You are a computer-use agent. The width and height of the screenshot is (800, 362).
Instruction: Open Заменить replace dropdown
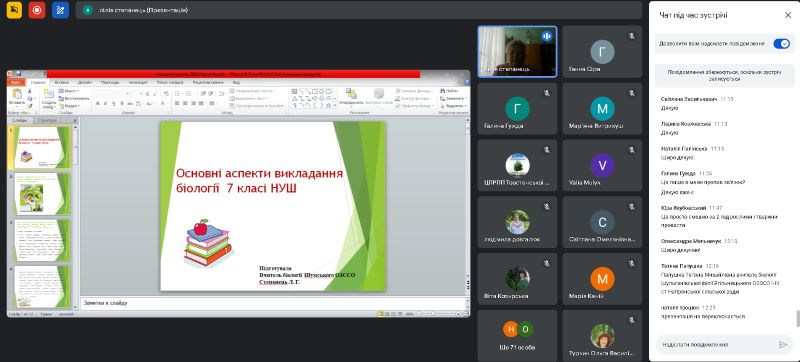click(453, 98)
